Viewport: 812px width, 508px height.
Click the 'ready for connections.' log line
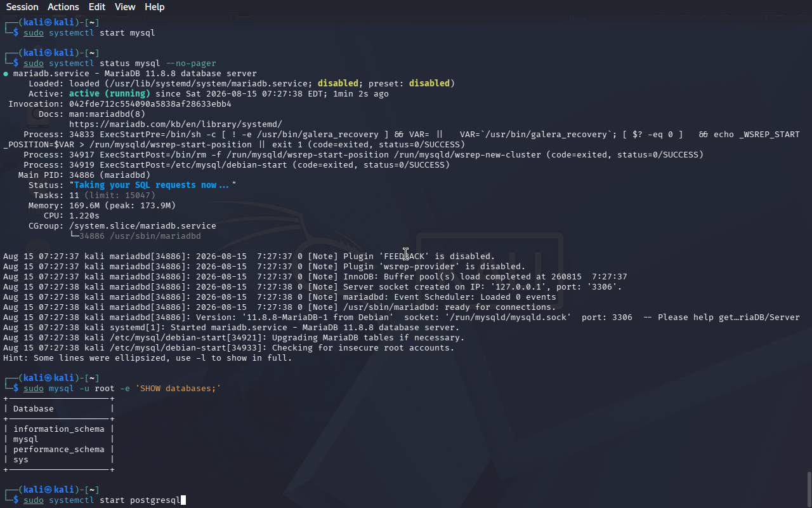(x=280, y=307)
